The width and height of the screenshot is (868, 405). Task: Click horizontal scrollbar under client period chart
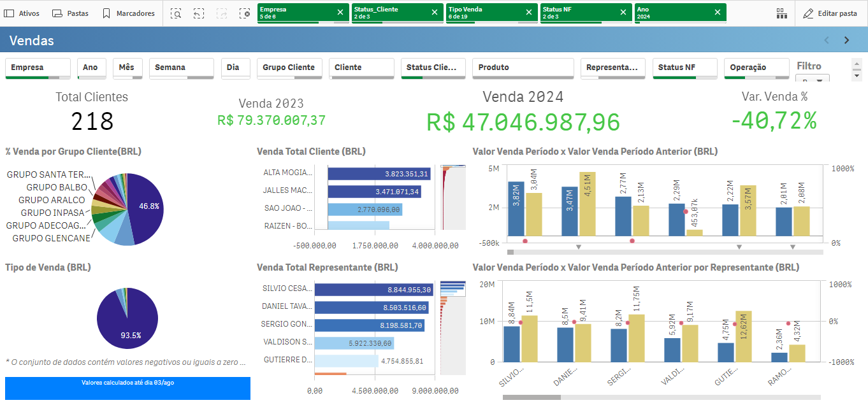click(665, 252)
